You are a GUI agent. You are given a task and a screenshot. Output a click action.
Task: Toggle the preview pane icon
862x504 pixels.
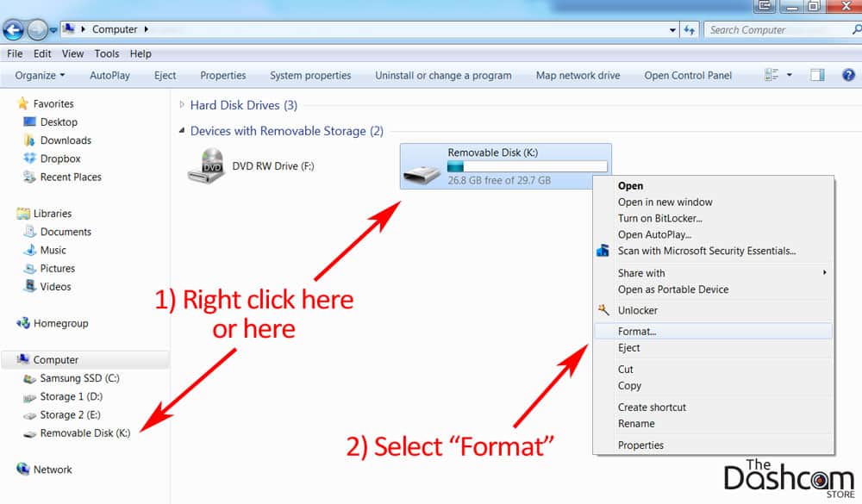[817, 75]
